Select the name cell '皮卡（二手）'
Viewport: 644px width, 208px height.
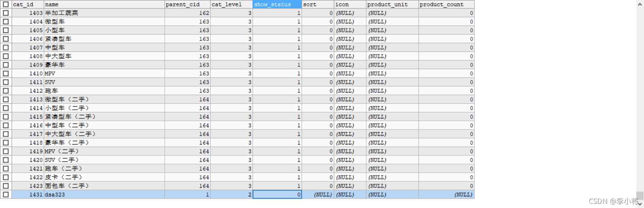[x=104, y=177]
